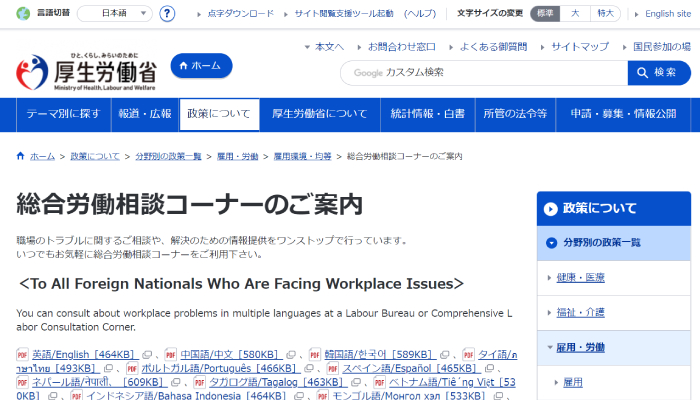
Task: Select 大 text size
Action: (575, 13)
